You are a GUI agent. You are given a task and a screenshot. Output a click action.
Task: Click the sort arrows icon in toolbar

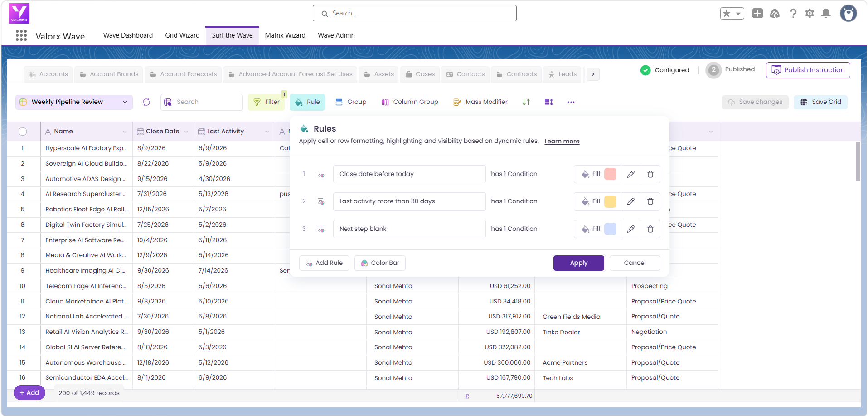(x=526, y=102)
